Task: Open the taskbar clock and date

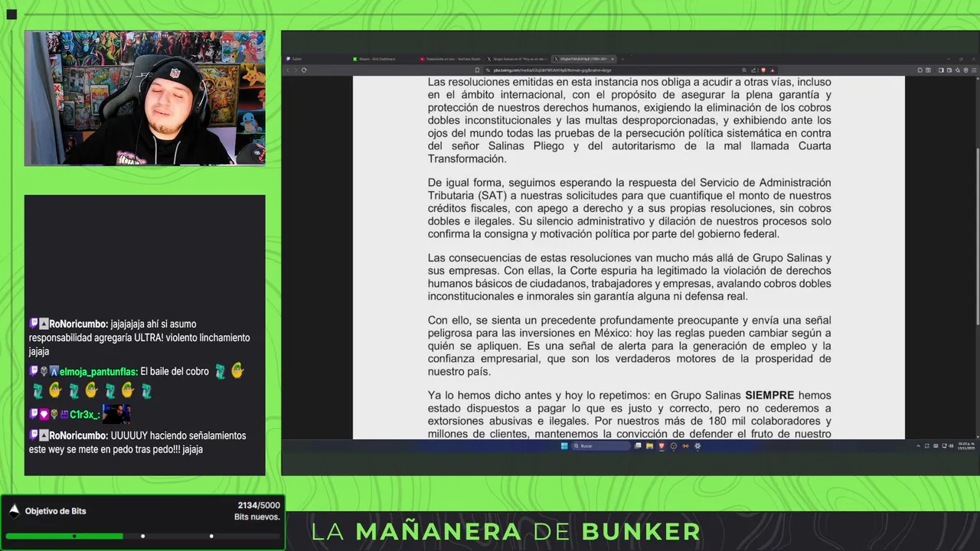Action: click(x=965, y=445)
